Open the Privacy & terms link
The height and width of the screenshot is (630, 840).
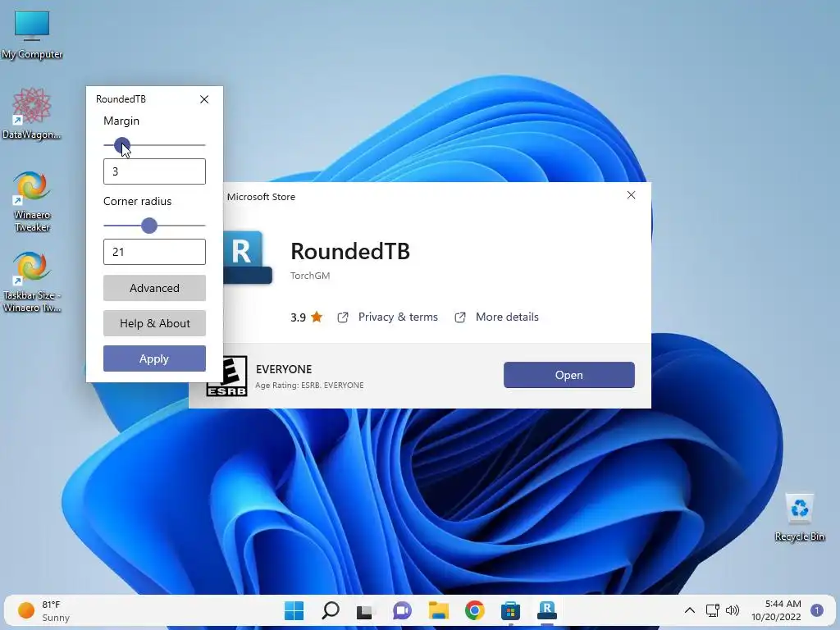click(x=398, y=317)
